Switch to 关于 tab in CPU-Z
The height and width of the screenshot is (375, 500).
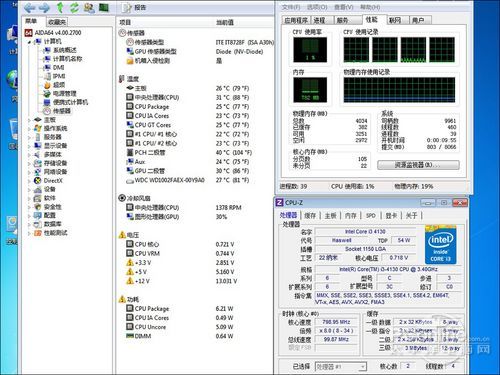click(x=412, y=216)
